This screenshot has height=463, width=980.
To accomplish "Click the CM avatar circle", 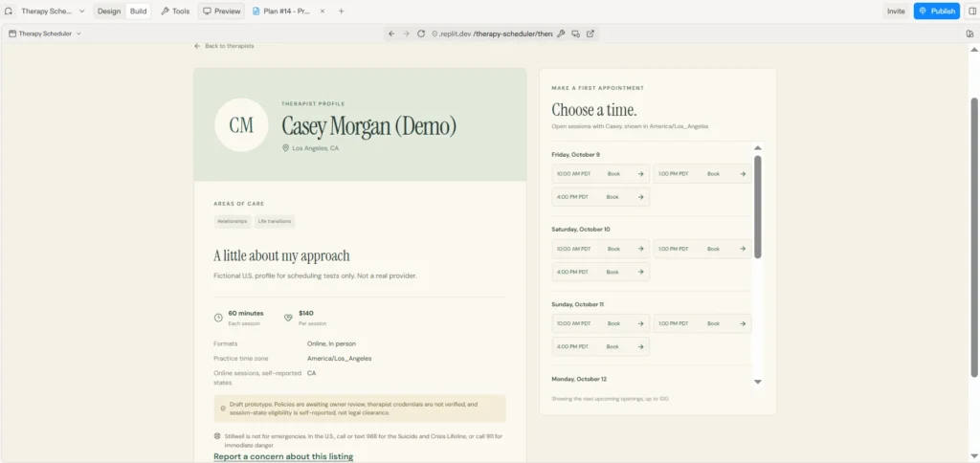I will point(241,125).
